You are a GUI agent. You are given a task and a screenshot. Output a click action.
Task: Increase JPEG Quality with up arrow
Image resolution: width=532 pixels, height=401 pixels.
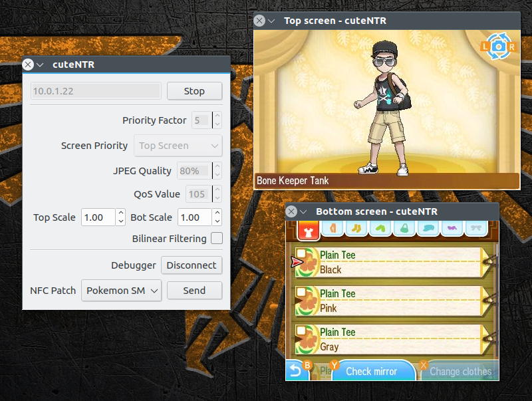point(217,166)
